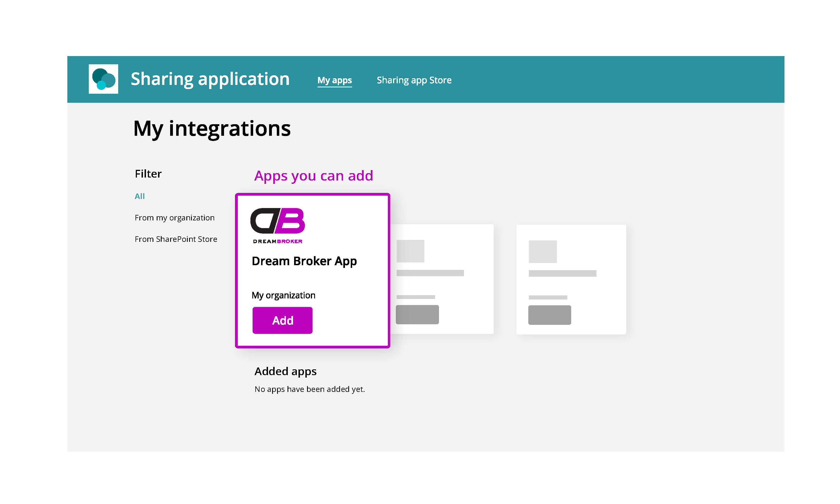Click Add to install Dream Broker App

[x=283, y=320]
